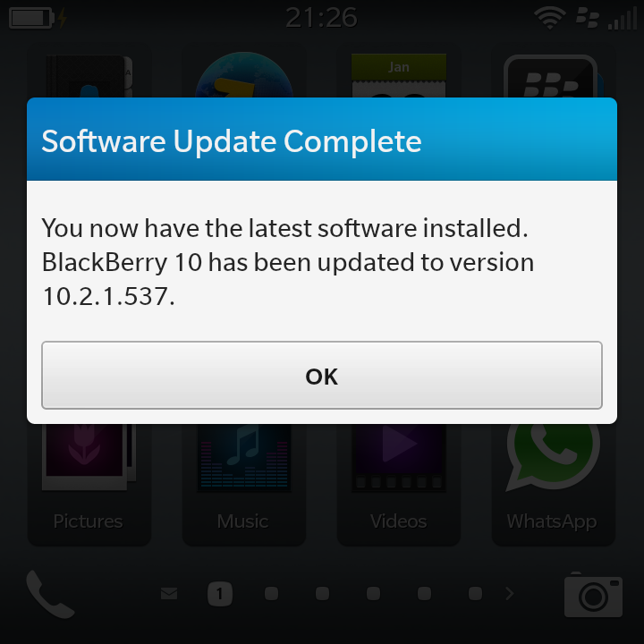644x644 pixels.
Task: Open the Contacts book app icon
Action: [x=89, y=76]
